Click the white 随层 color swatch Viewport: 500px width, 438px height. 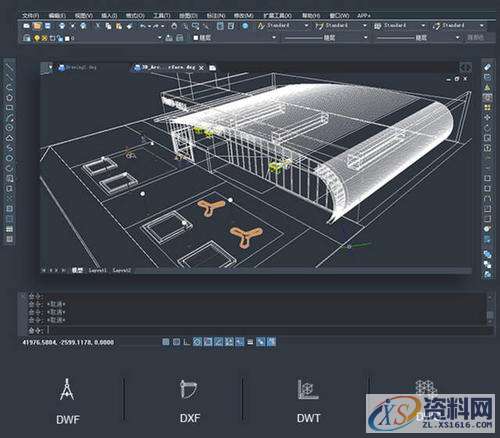196,38
